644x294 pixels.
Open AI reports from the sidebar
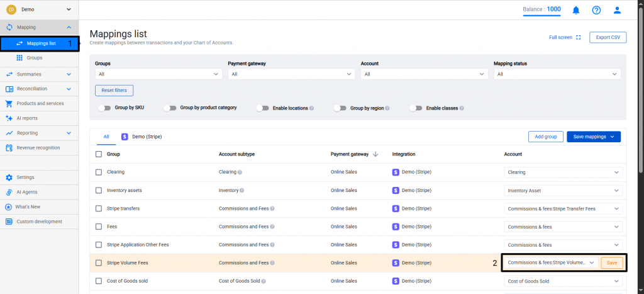26,118
